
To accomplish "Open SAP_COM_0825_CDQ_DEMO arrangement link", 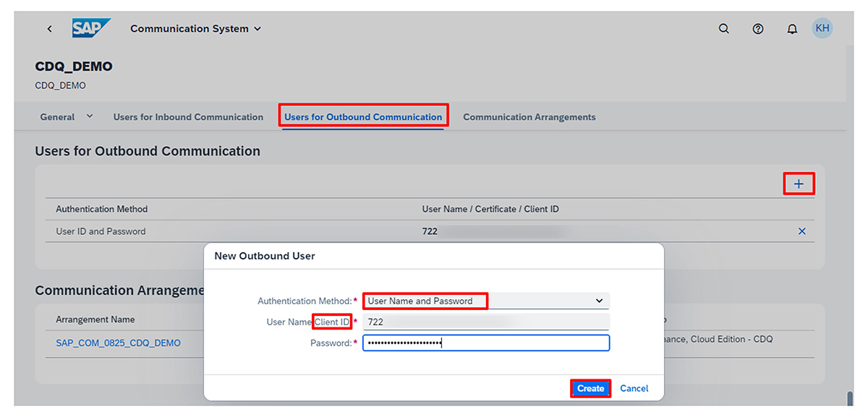I will pos(119,343).
